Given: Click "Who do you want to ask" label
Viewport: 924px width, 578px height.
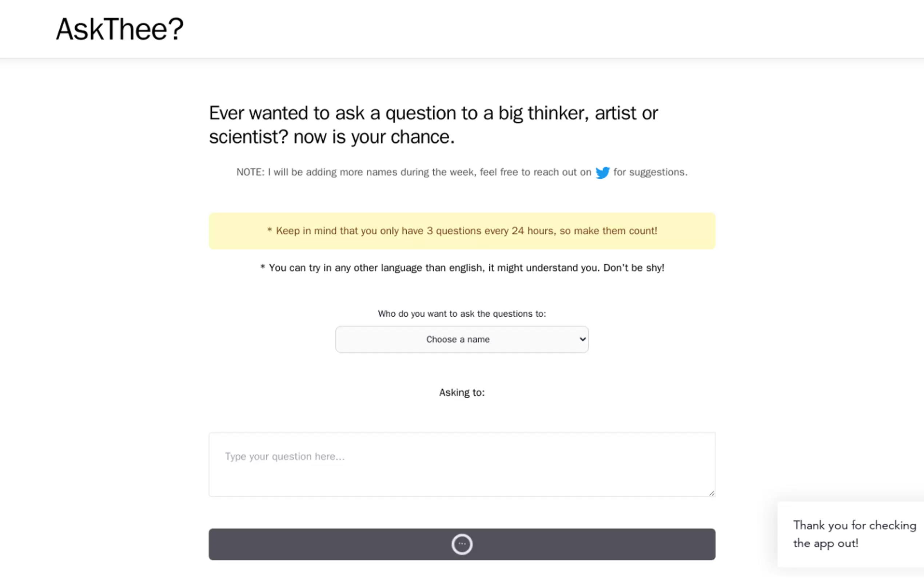Looking at the screenshot, I should 462,314.
